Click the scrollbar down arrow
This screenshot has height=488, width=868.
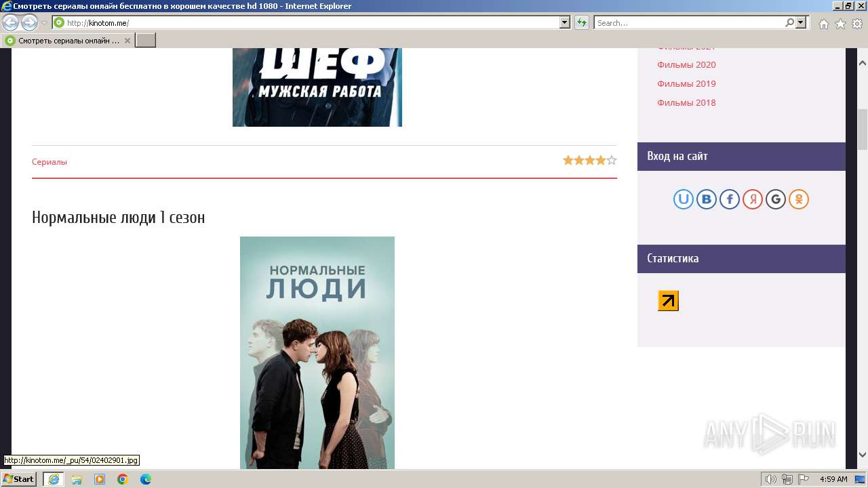[x=863, y=455]
